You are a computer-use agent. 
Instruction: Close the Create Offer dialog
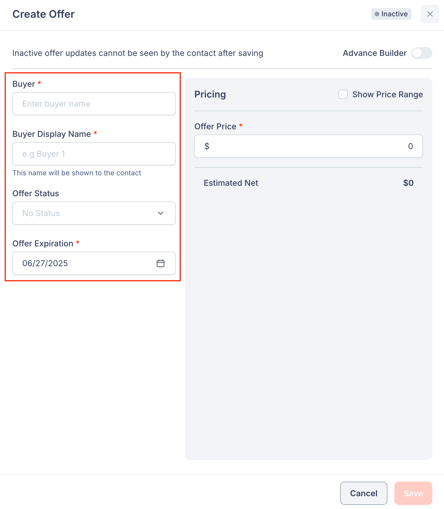point(430,14)
